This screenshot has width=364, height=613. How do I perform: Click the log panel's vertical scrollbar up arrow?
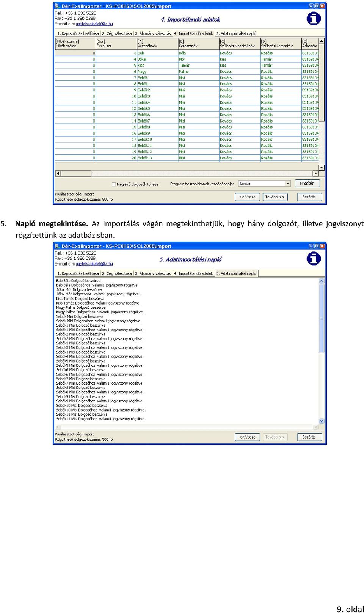[x=322, y=281]
